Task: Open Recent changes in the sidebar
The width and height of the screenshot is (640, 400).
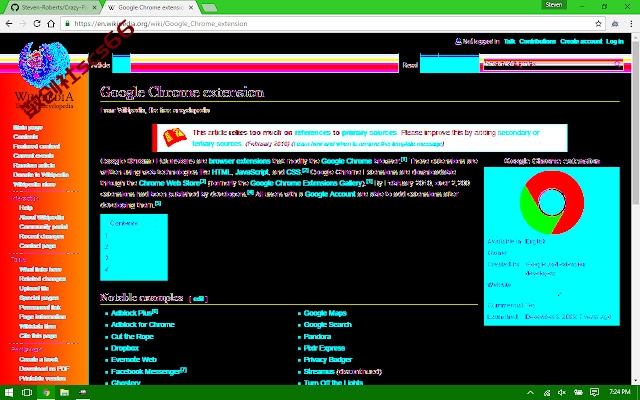Action: coord(41,236)
